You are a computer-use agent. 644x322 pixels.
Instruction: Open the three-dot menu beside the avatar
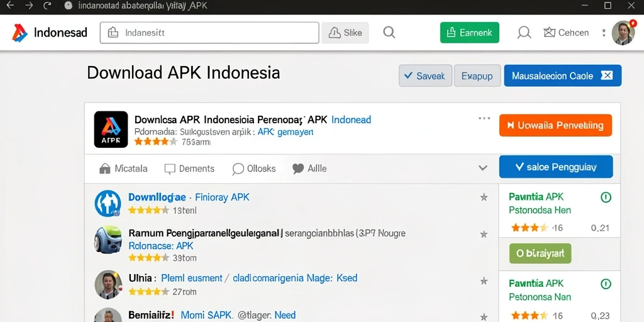click(x=604, y=33)
